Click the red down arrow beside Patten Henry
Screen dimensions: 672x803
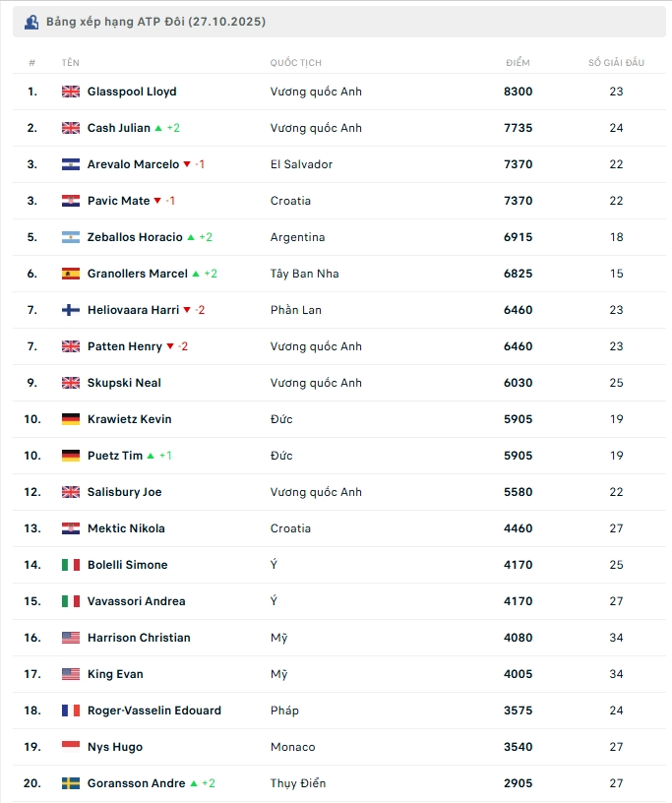coord(170,346)
